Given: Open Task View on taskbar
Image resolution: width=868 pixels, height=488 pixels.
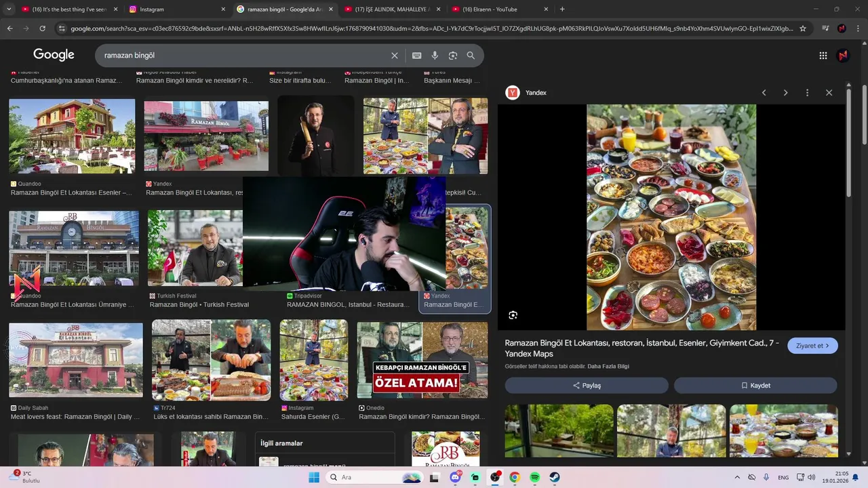Looking at the screenshot, I should (x=434, y=477).
